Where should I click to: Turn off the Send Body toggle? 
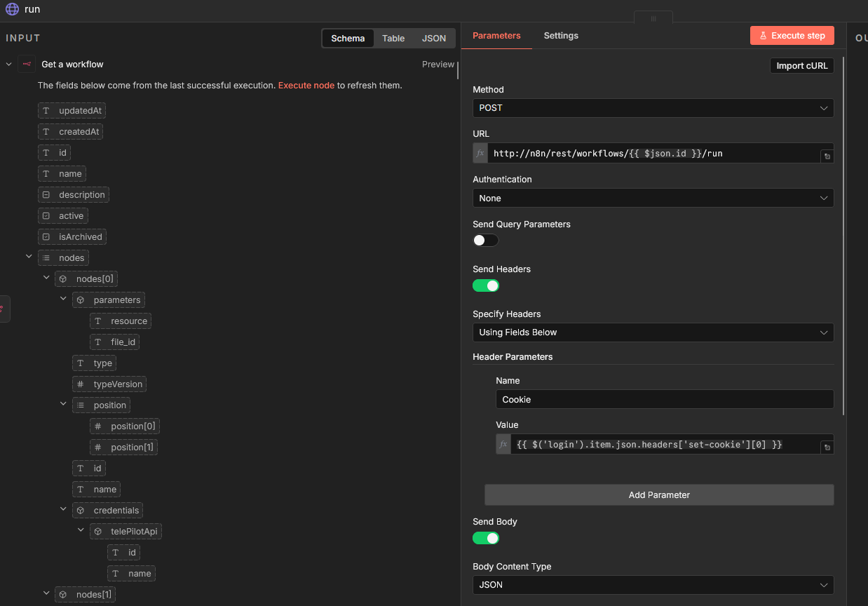pyautogui.click(x=485, y=538)
